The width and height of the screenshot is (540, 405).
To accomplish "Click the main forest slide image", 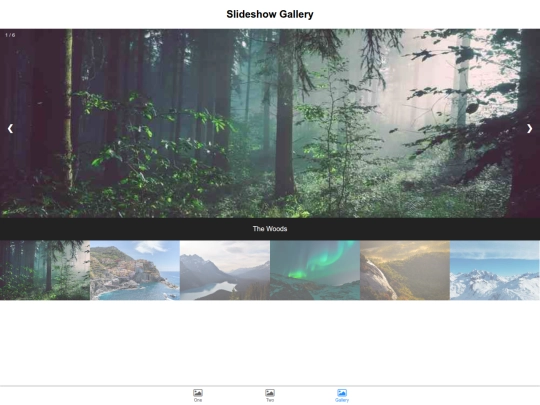I will click(x=270, y=123).
